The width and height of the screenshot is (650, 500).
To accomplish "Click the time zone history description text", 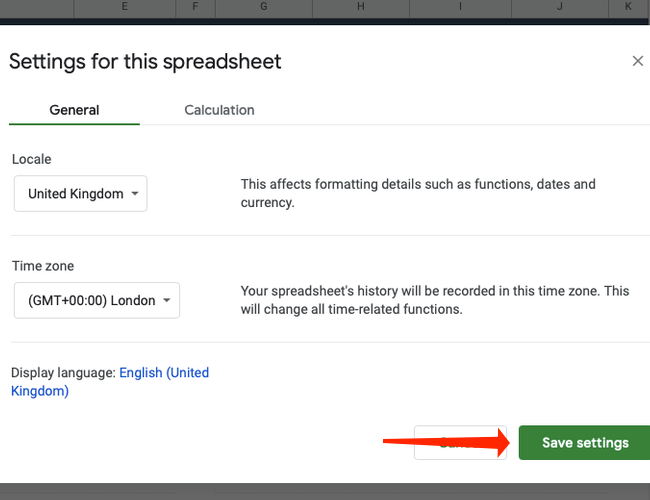I will tap(435, 300).
